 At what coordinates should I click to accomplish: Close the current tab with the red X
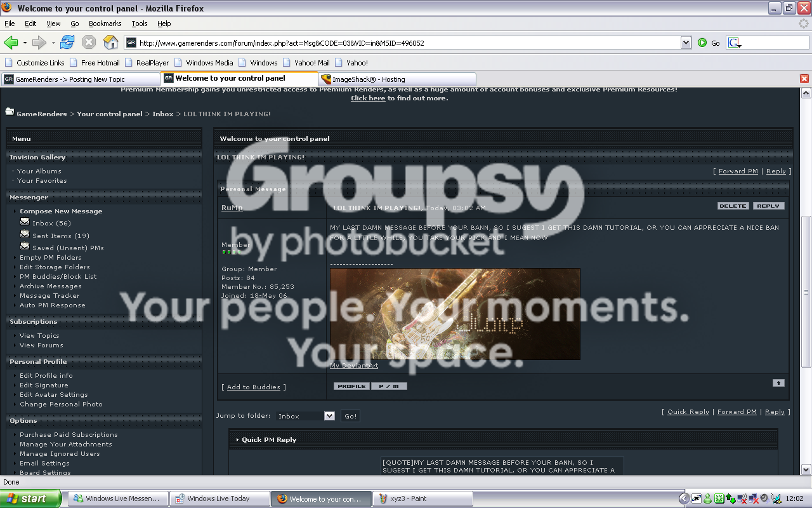(x=804, y=79)
